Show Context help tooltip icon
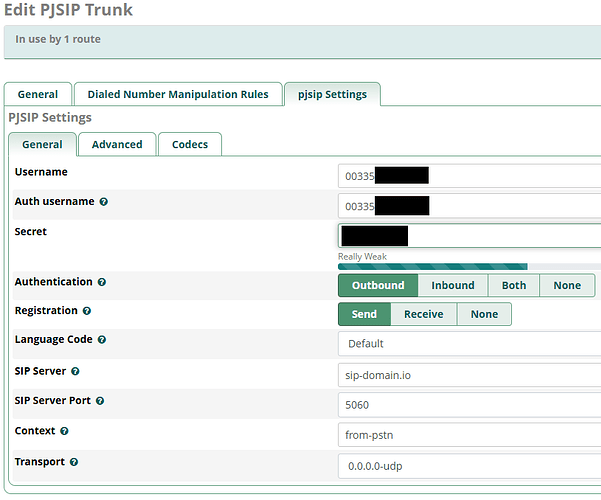The width and height of the screenshot is (601, 500). click(x=64, y=431)
